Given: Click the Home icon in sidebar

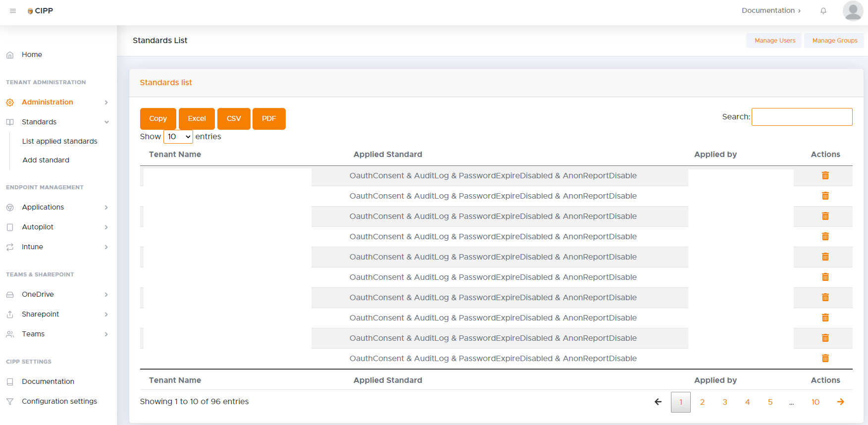Looking at the screenshot, I should click(10, 55).
